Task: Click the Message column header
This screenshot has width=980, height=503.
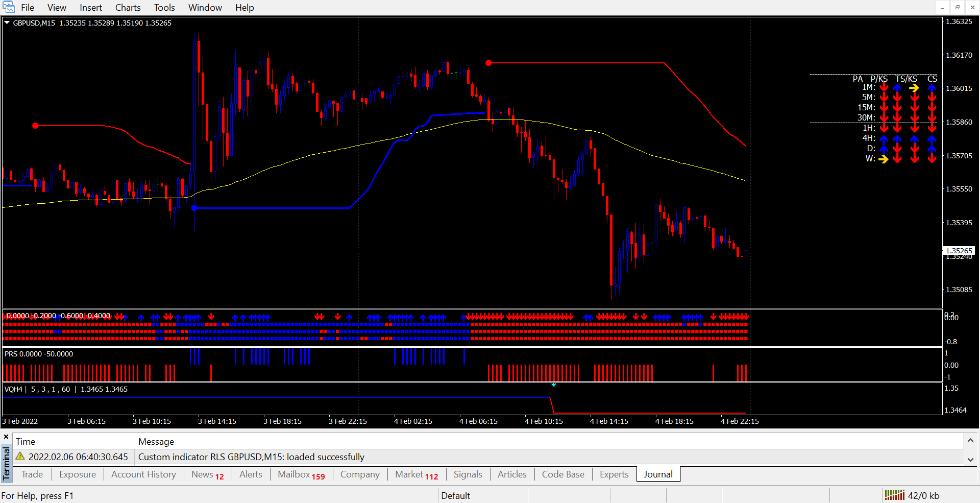Action: coord(156,442)
